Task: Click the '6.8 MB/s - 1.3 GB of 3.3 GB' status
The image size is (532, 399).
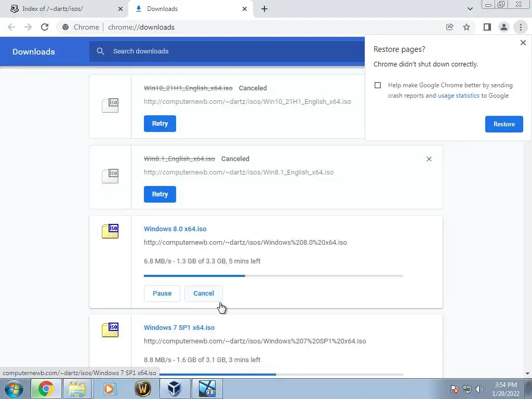Action: pyautogui.click(x=202, y=261)
